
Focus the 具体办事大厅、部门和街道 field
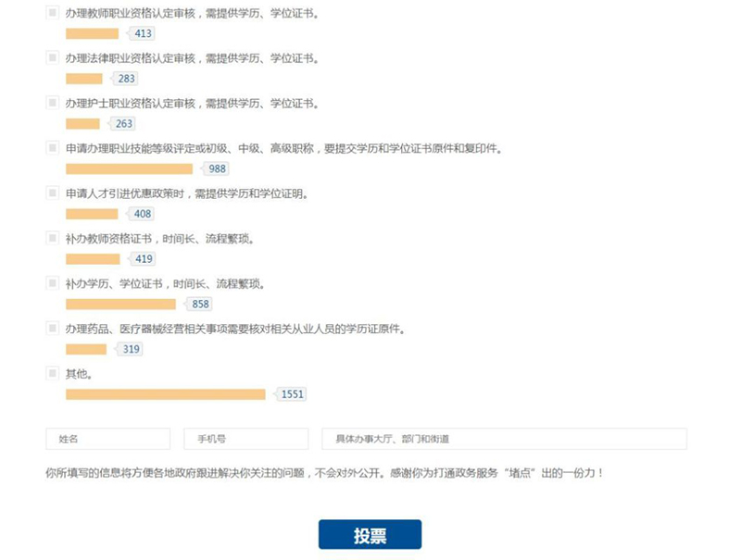pos(504,439)
